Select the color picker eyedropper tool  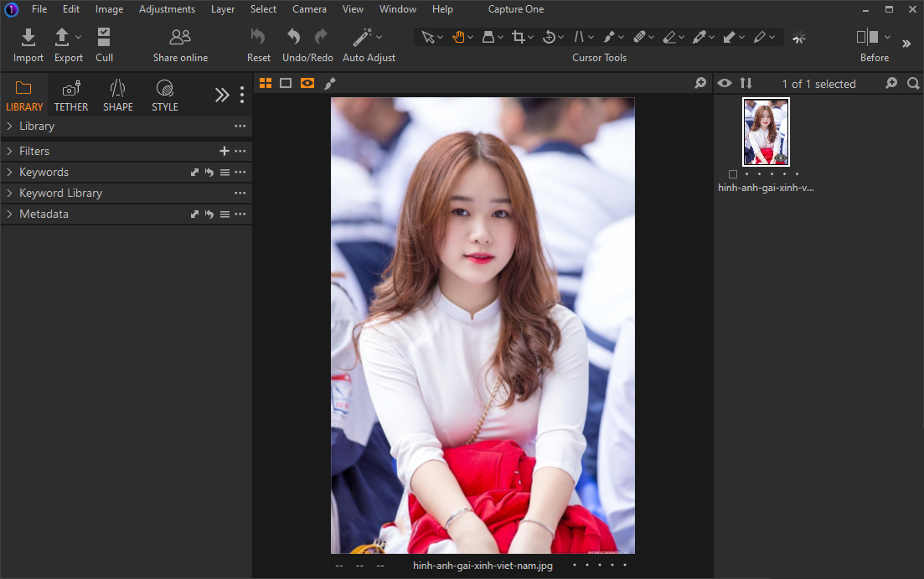(x=699, y=37)
